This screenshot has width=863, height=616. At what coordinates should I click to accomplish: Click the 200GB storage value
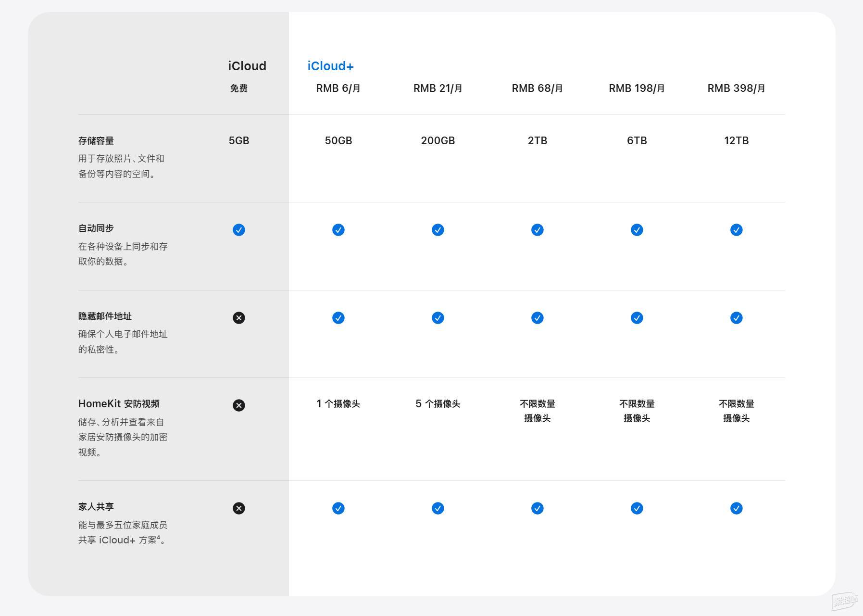click(438, 140)
